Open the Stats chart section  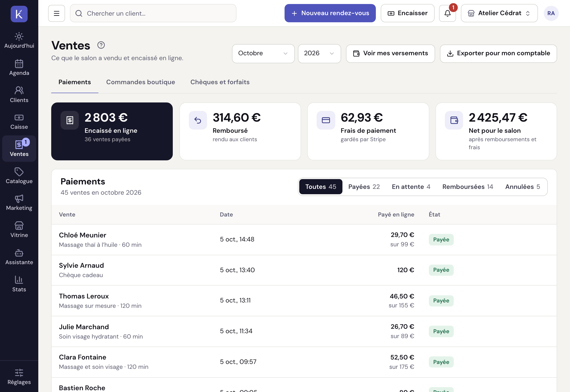[19, 284]
